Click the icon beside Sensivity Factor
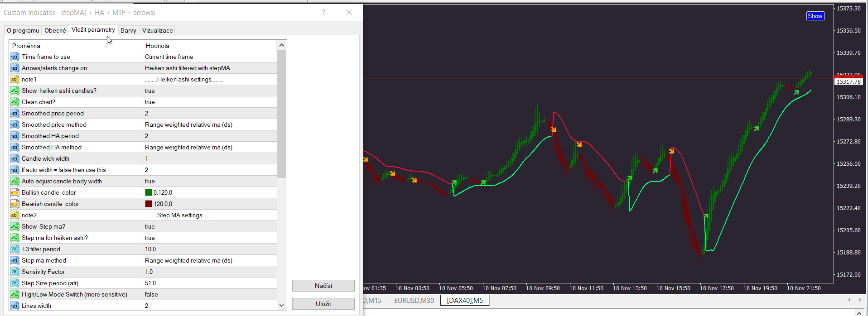 coord(14,272)
